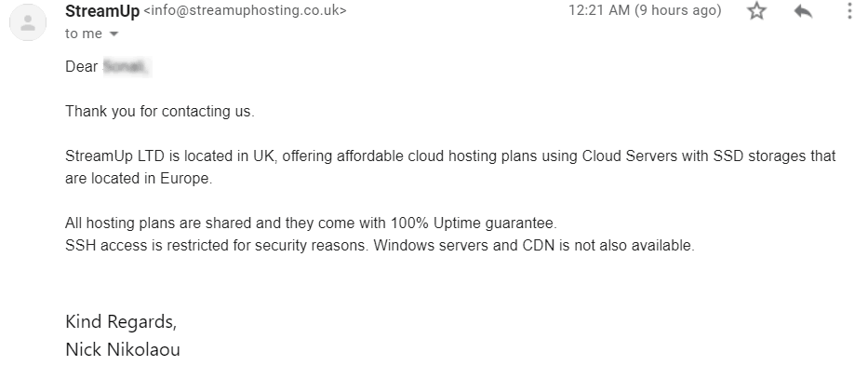Click the word 'Dear' in greeting
Viewport: 868px width, 379px height.
click(x=81, y=67)
